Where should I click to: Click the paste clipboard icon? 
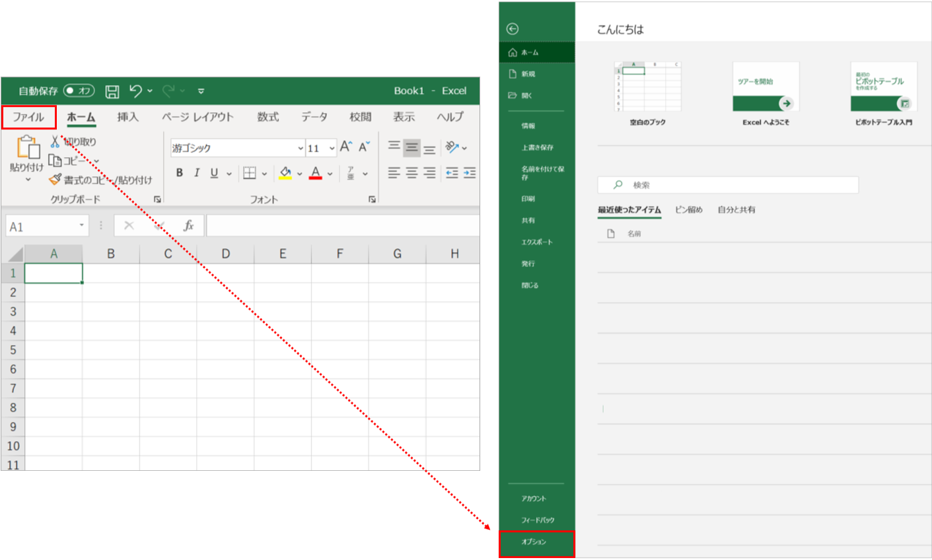(28, 148)
